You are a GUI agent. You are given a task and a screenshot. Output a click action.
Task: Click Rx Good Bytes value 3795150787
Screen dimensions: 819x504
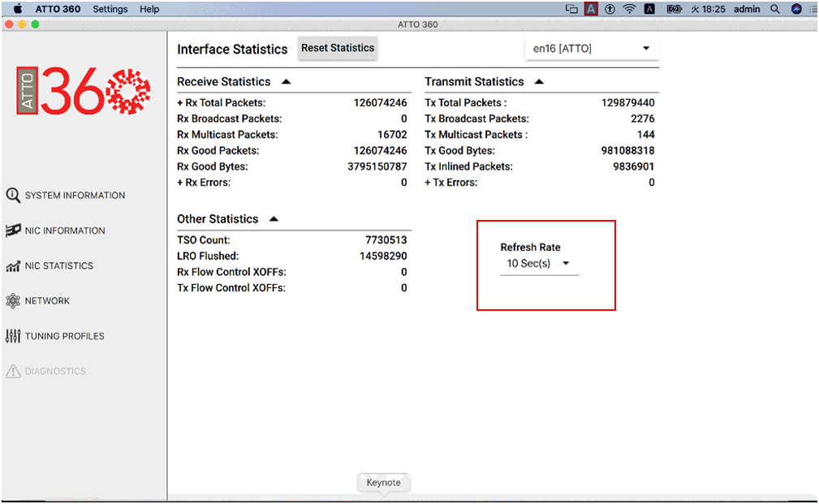[x=377, y=166]
